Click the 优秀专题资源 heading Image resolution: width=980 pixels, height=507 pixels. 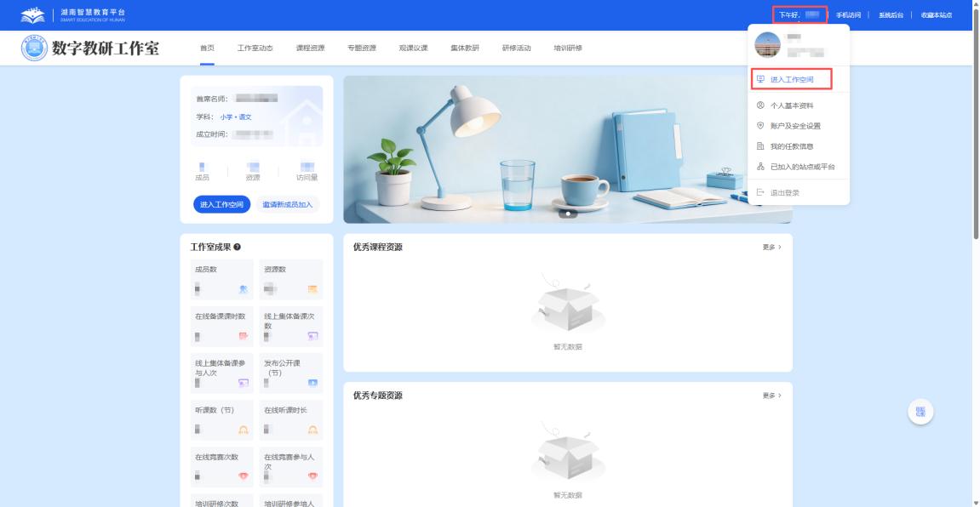coord(377,396)
